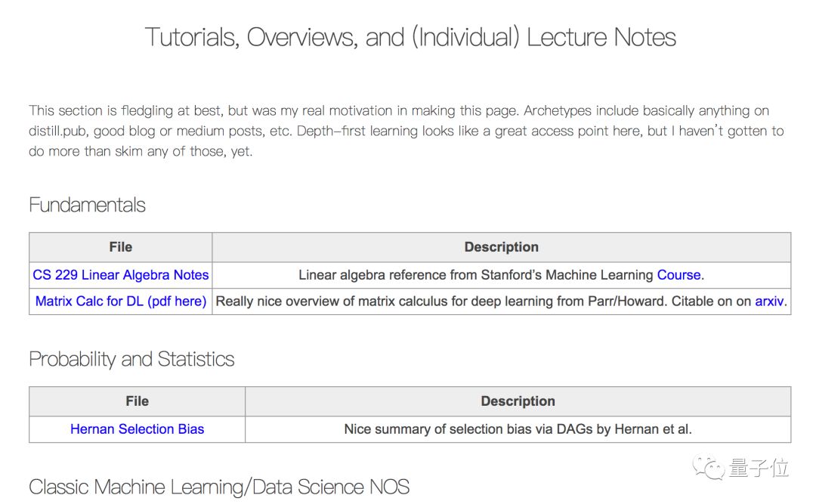Screen dimensions: 816x504
Task: Click the Hernan et al. summary description cell
Action: click(518, 429)
